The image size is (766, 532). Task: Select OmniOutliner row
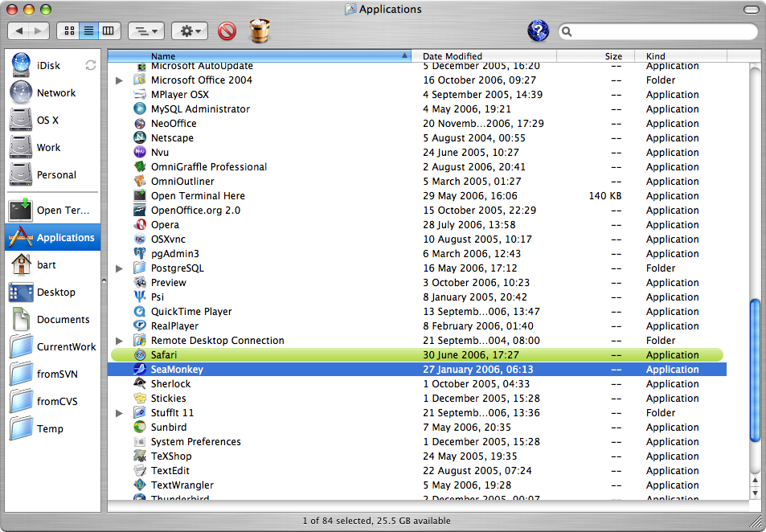coord(417,182)
